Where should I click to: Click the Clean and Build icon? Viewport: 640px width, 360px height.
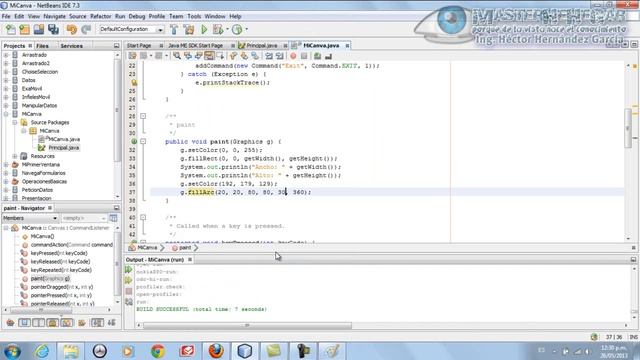click(189, 29)
